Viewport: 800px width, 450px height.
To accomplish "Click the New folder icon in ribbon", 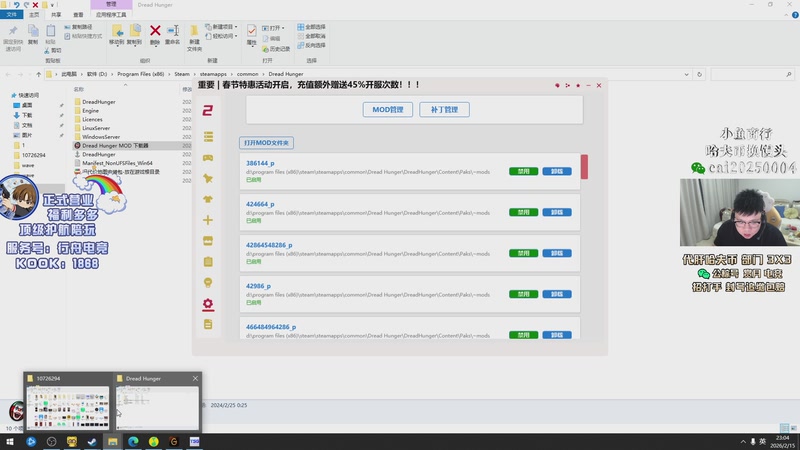I will tap(194, 31).
